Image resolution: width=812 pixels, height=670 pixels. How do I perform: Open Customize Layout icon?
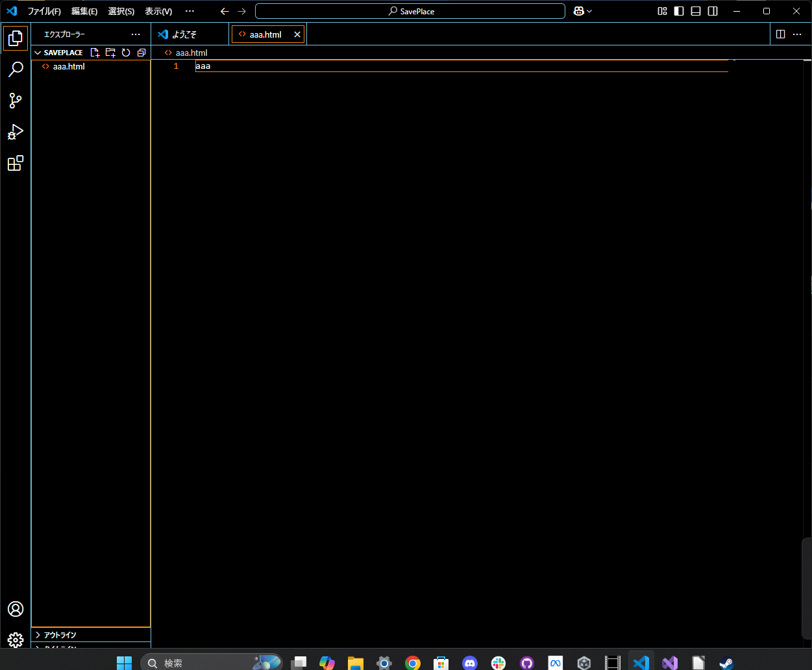[662, 11]
